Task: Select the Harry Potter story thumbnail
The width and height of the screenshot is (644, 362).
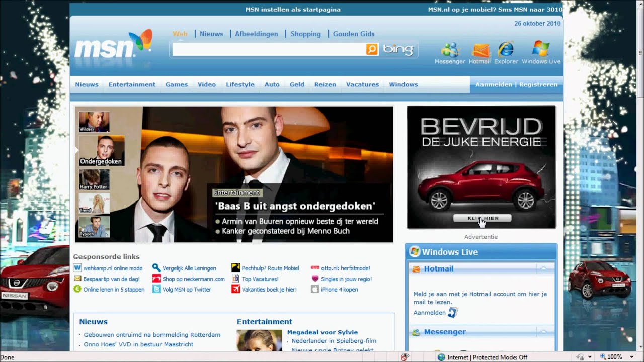Action: click(94, 179)
